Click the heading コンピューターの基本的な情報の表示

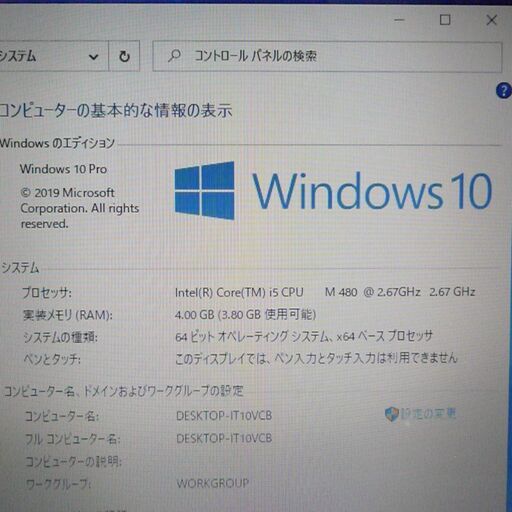[x=116, y=110]
